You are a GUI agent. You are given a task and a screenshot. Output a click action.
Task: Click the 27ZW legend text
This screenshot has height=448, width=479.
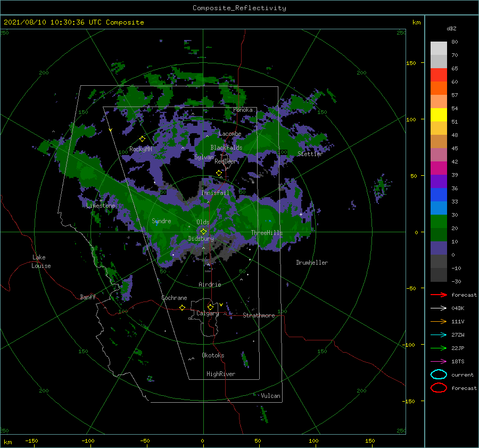point(458,335)
